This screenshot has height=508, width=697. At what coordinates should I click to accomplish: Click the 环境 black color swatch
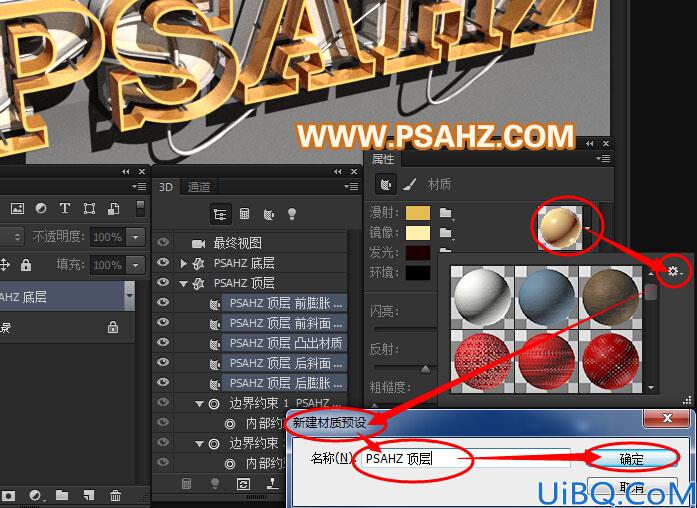(418, 272)
